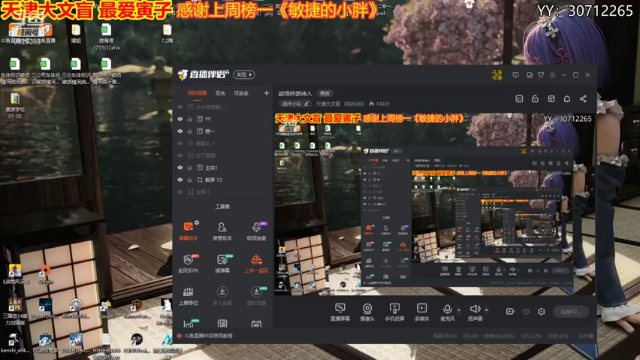Open the chart tool with NEW badge

pos(189,323)
